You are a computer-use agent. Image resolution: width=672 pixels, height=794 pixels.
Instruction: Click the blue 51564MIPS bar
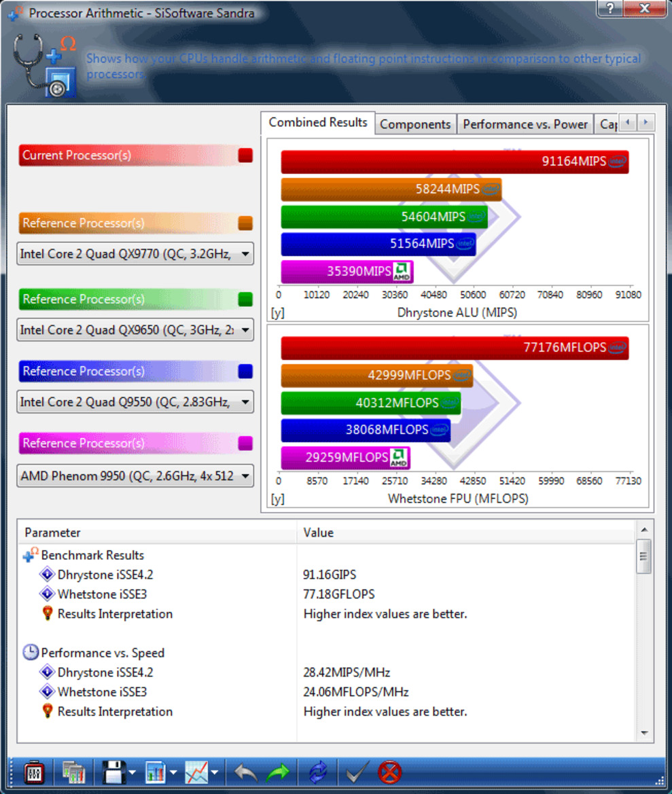(378, 244)
